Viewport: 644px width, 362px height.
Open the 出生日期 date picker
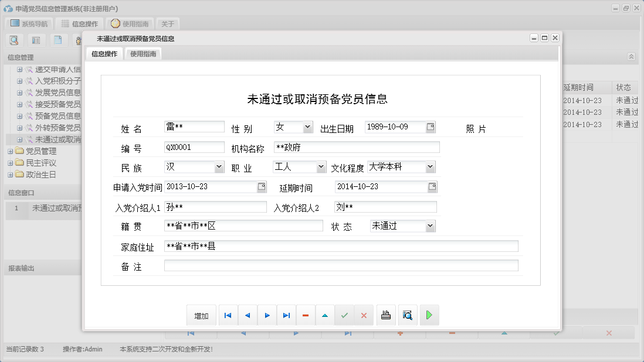(432, 127)
